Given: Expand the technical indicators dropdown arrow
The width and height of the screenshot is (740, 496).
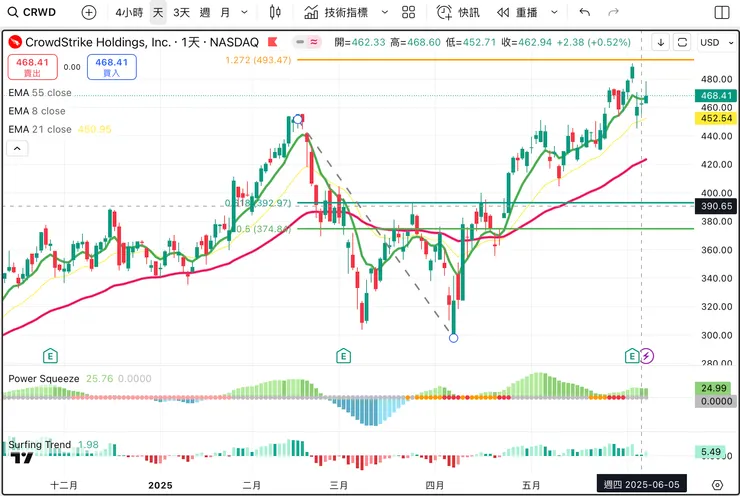Looking at the screenshot, I should [385, 12].
